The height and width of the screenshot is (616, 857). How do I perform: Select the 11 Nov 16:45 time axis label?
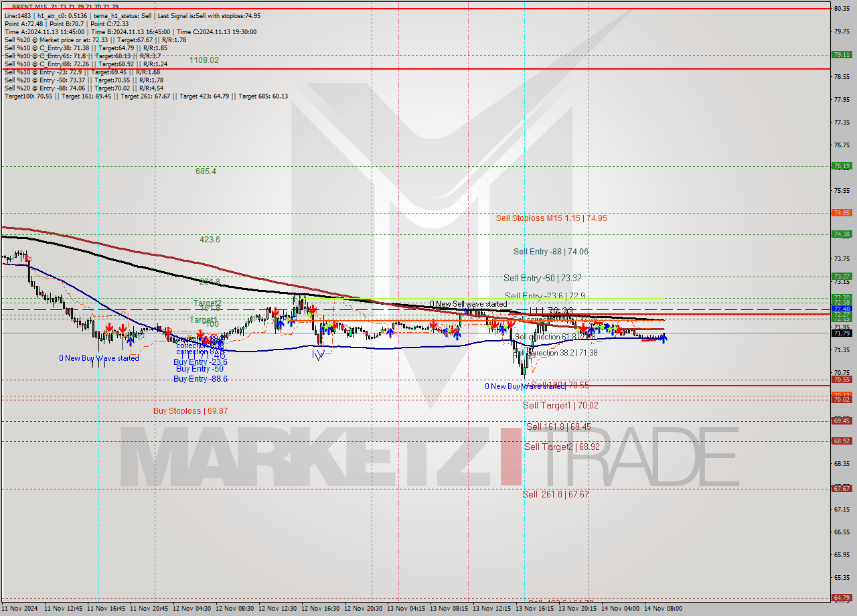point(106,609)
